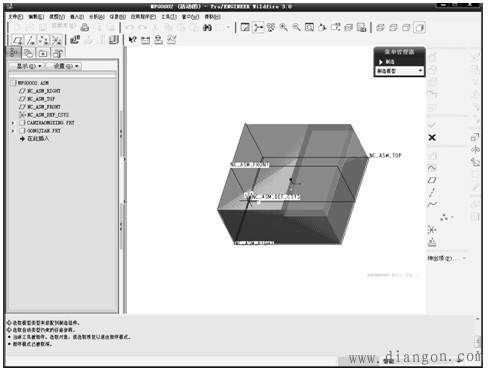Open the 编辑(E) menu
Viewport: 489px width, 371px height.
[36, 16]
